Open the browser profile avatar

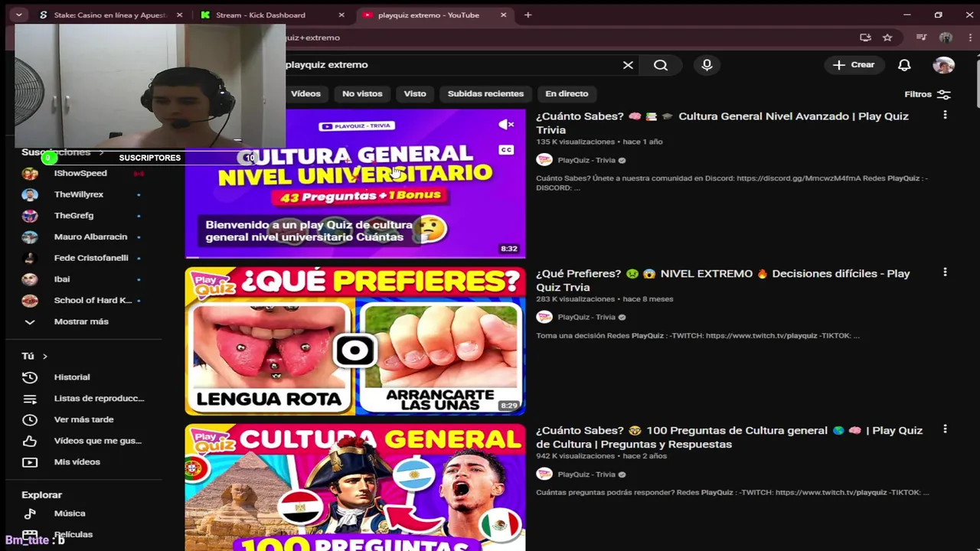(946, 37)
